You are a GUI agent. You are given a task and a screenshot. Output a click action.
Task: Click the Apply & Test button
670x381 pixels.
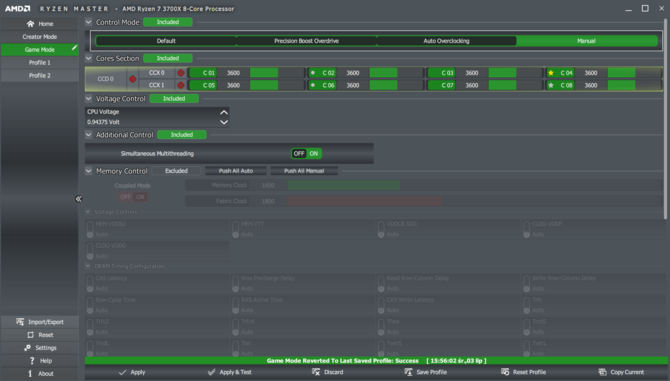coord(230,372)
